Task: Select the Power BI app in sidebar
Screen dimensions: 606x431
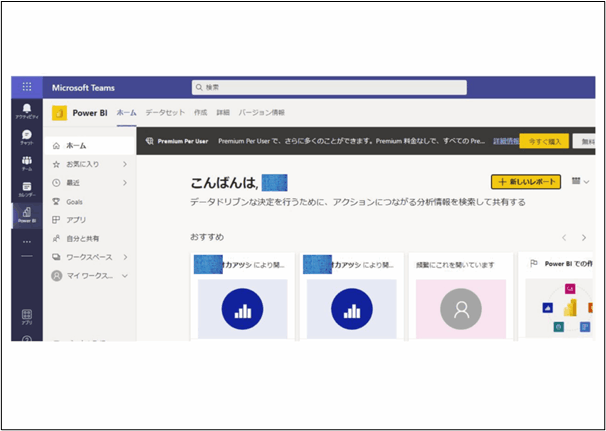Action: 27,213
